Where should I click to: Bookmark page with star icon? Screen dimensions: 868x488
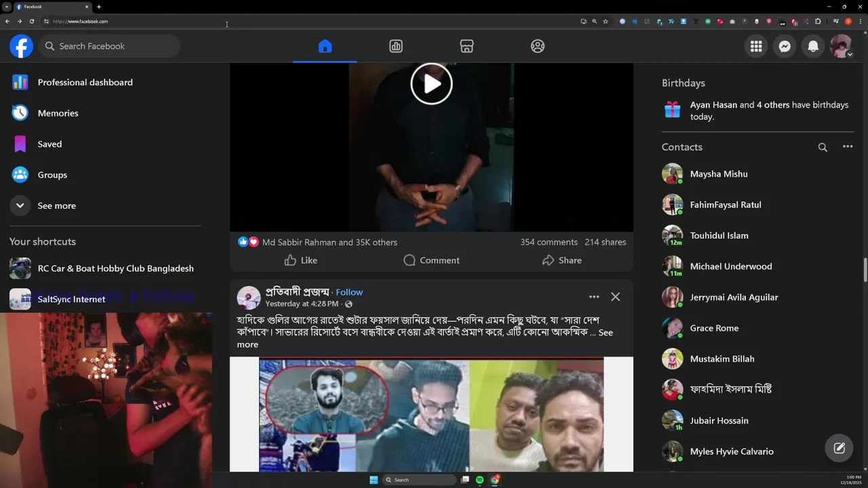pyautogui.click(x=606, y=21)
